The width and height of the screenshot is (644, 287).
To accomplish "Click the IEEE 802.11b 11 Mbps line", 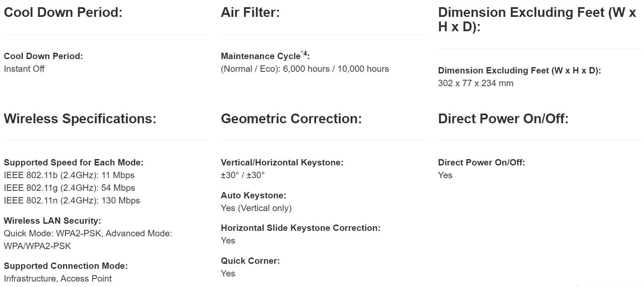I will 69,175.
